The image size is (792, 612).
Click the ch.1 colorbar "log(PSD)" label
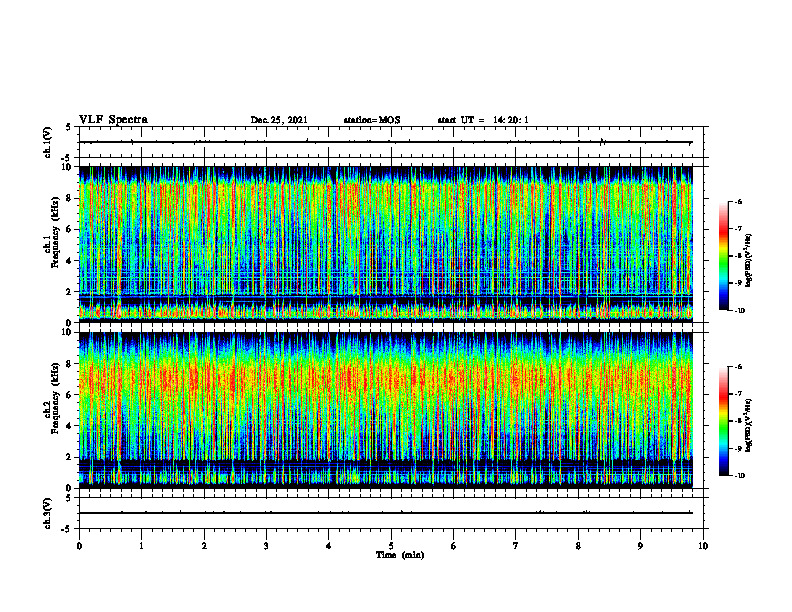point(749,261)
